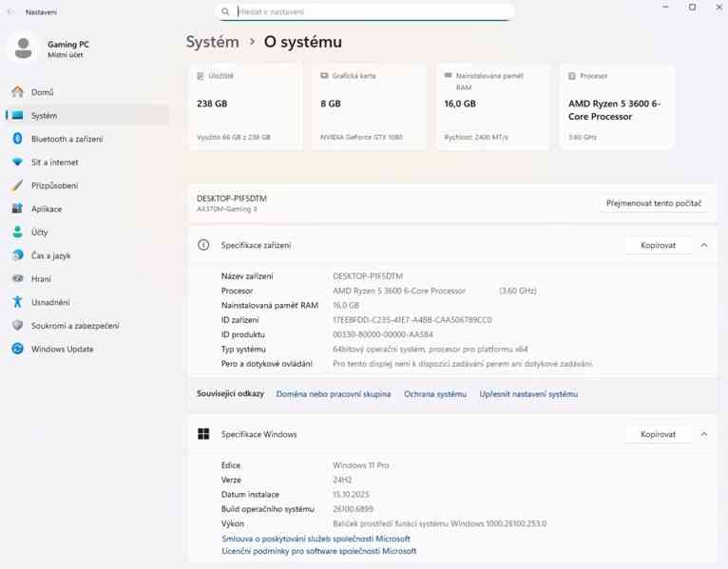Open Doména nebo pracovní skupina link
728x569 pixels.
[x=333, y=394]
